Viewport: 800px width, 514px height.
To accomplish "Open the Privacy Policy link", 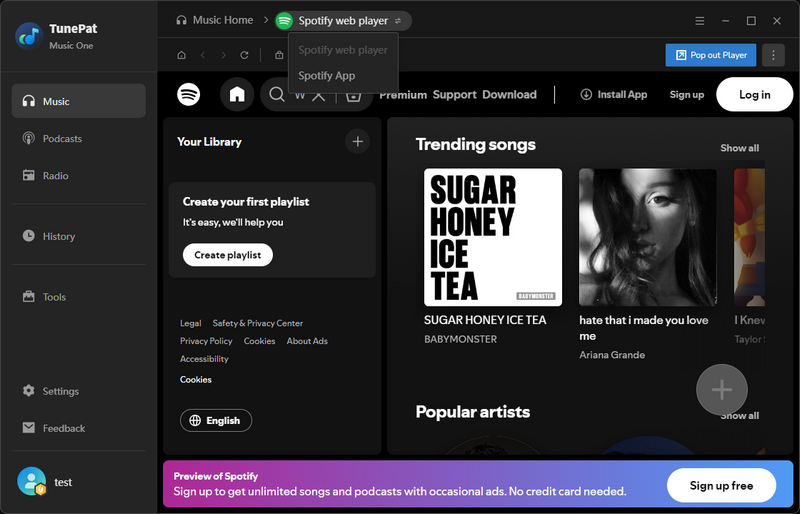I will pos(206,341).
